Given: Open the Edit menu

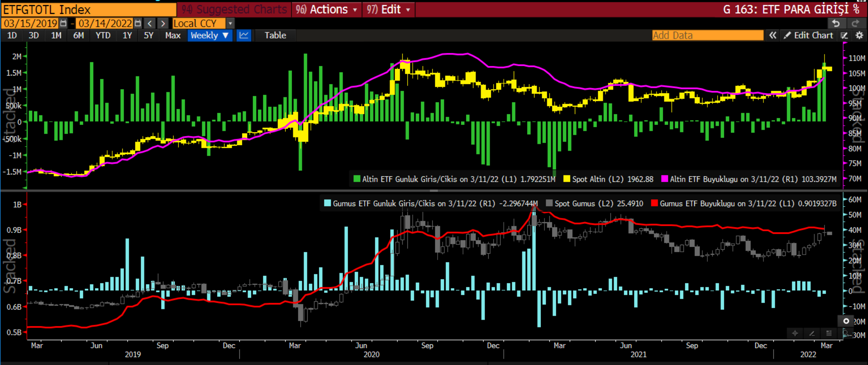Looking at the screenshot, I should (x=389, y=9).
